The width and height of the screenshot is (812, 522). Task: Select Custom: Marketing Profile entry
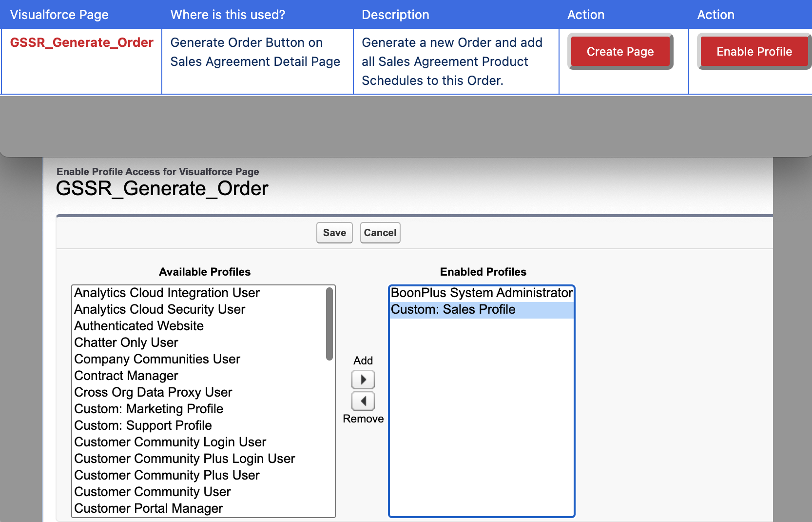coord(149,409)
